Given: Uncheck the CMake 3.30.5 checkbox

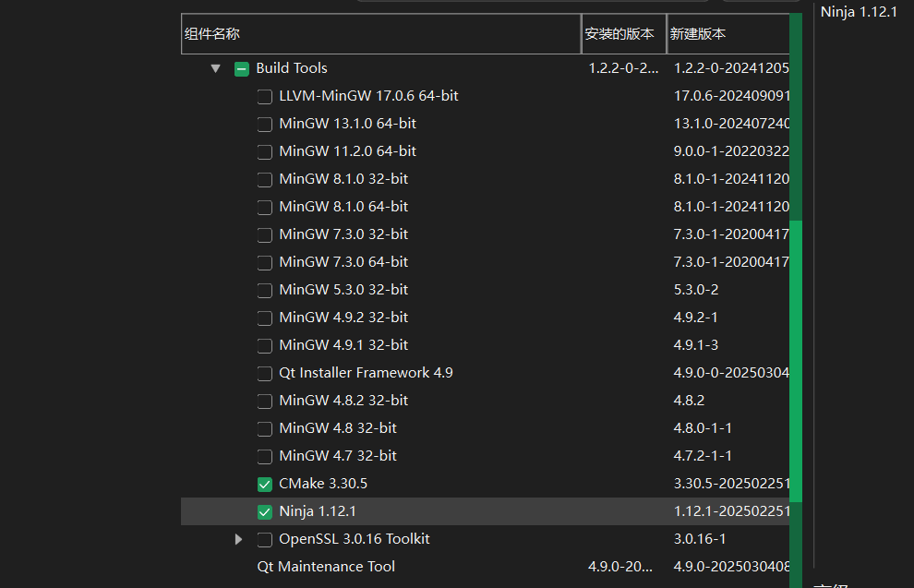Looking at the screenshot, I should [x=265, y=485].
